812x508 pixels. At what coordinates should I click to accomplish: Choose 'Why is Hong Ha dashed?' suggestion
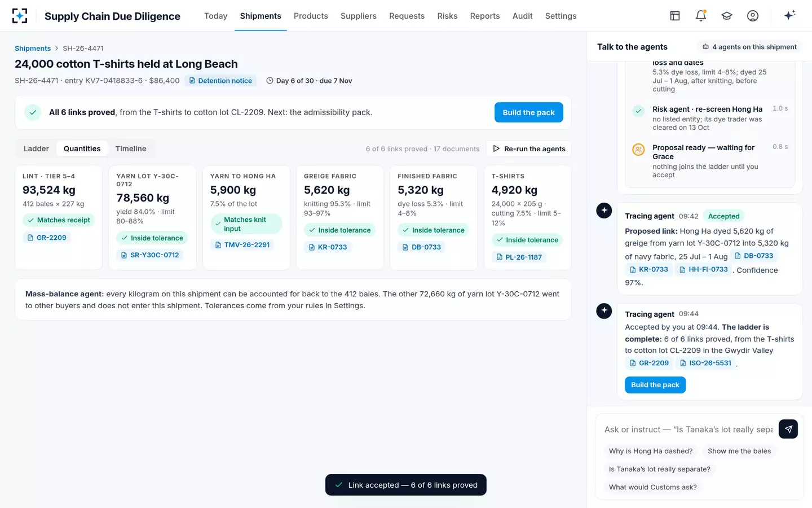(651, 451)
